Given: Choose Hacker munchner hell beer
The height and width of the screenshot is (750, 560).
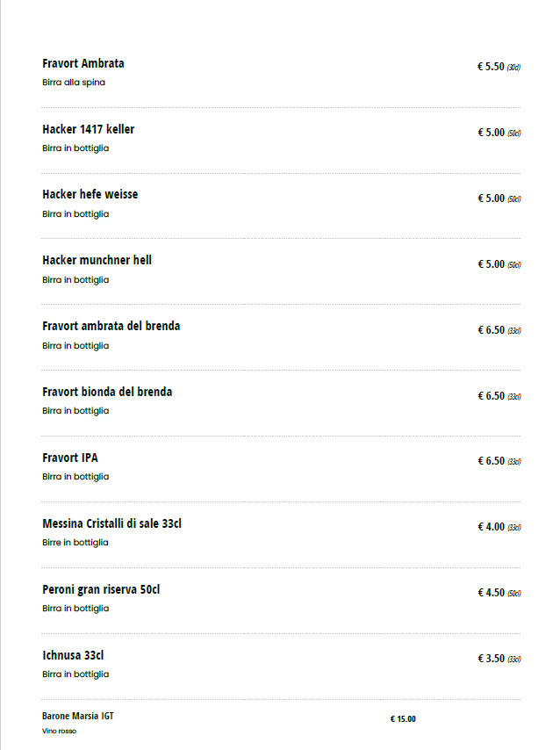Looking at the screenshot, I should point(97,261).
